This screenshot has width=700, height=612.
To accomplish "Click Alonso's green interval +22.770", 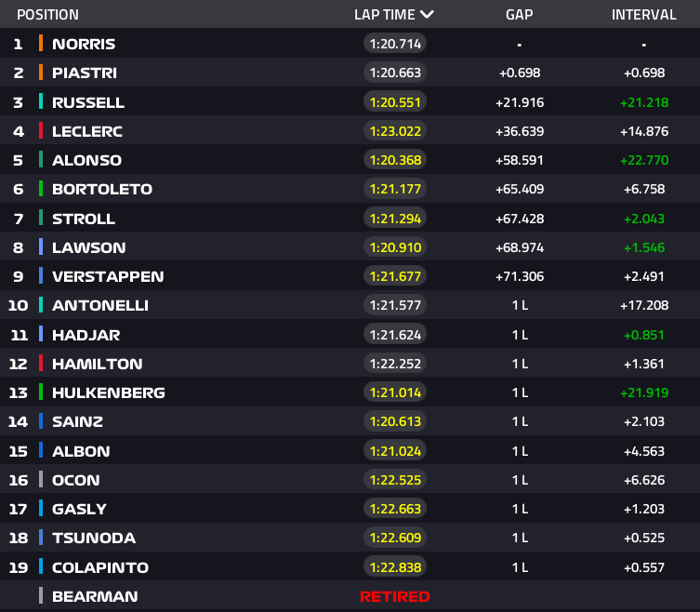I will (x=643, y=160).
